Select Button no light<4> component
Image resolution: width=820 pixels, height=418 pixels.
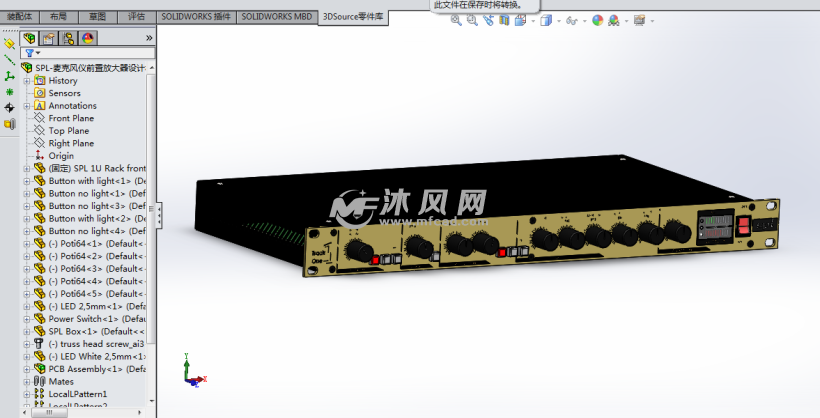pyautogui.click(x=89, y=231)
